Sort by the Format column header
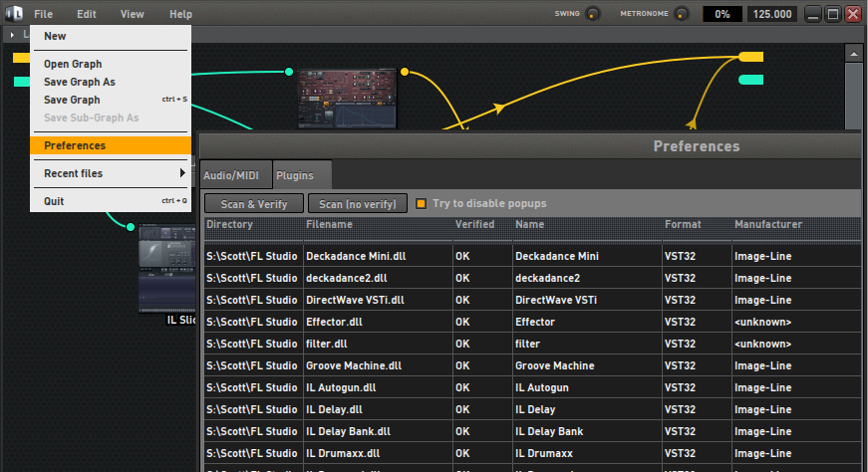This screenshot has width=868, height=472. coord(697,227)
